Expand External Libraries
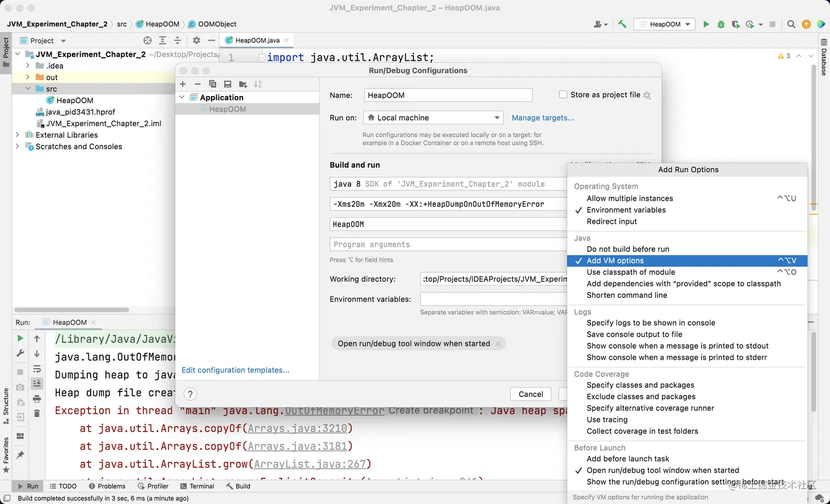The width and height of the screenshot is (830, 504). pyautogui.click(x=18, y=135)
